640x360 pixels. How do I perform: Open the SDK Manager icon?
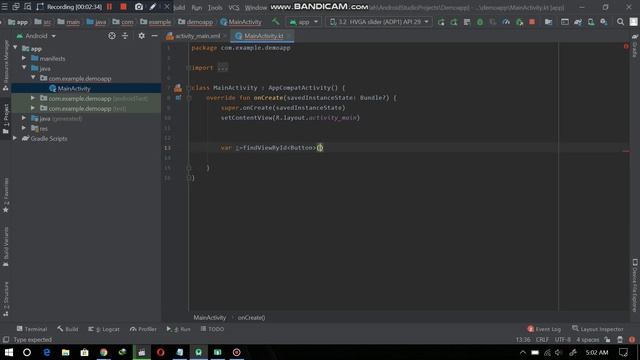[x=604, y=22]
